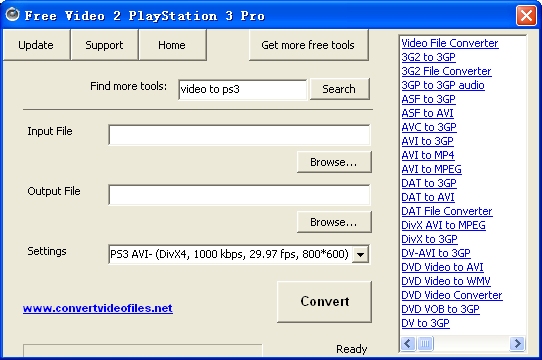Open the DAT File Converter link
The height and width of the screenshot is (360, 542).
447,211
